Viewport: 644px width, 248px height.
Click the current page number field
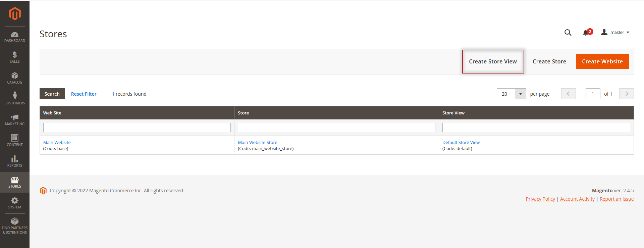(x=593, y=94)
